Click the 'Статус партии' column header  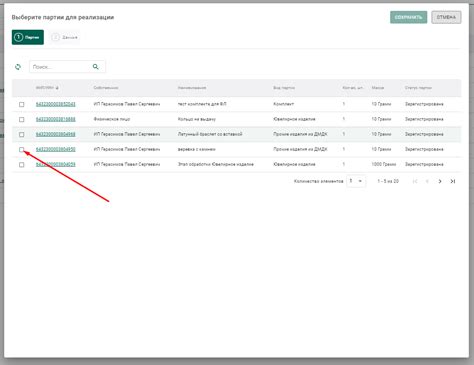[x=418, y=88]
